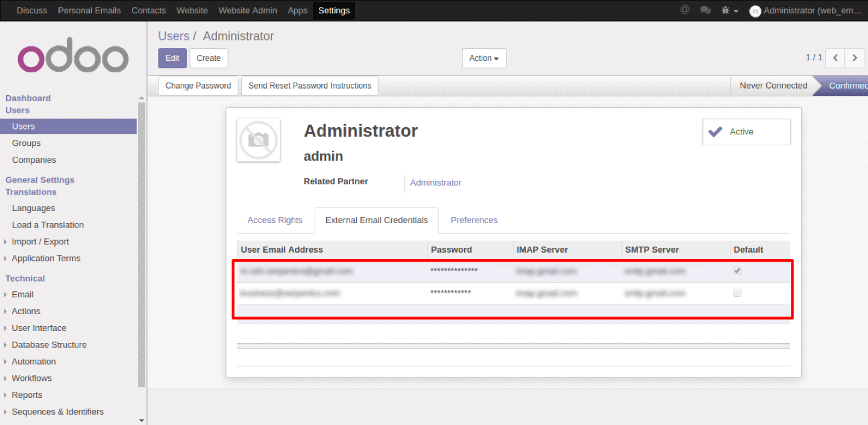Open the Administrator related partner link
868x425 pixels.
pos(435,182)
